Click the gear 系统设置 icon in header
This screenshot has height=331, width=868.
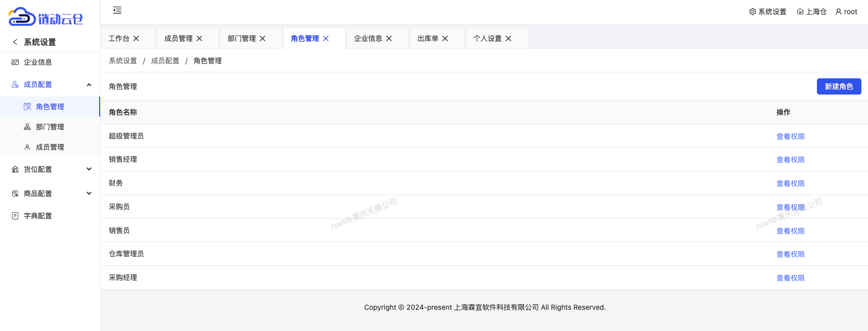coord(753,12)
